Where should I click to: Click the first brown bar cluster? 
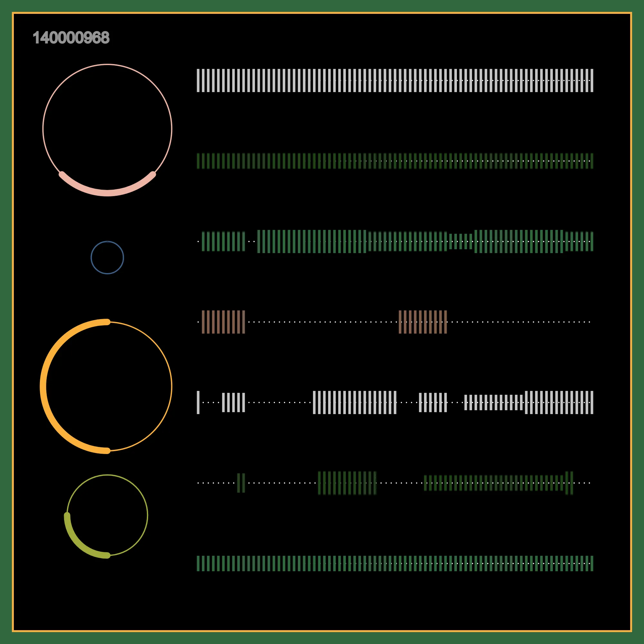pyautogui.click(x=223, y=322)
